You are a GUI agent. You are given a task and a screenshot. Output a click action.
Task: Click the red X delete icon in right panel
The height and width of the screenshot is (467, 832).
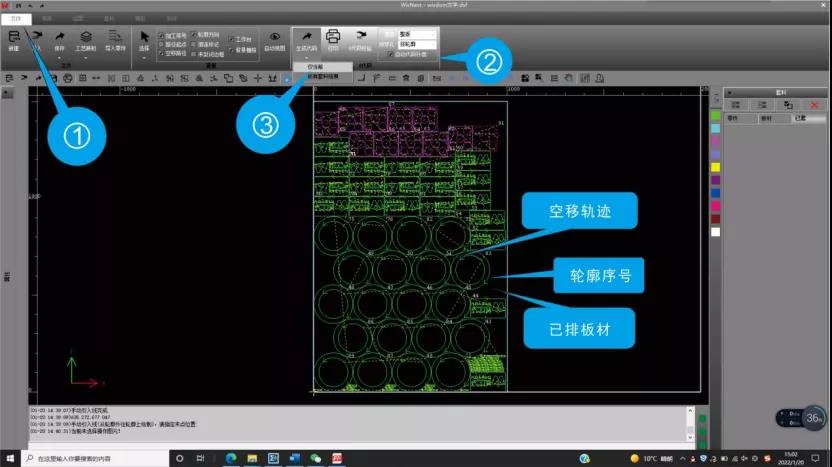pyautogui.click(x=813, y=105)
